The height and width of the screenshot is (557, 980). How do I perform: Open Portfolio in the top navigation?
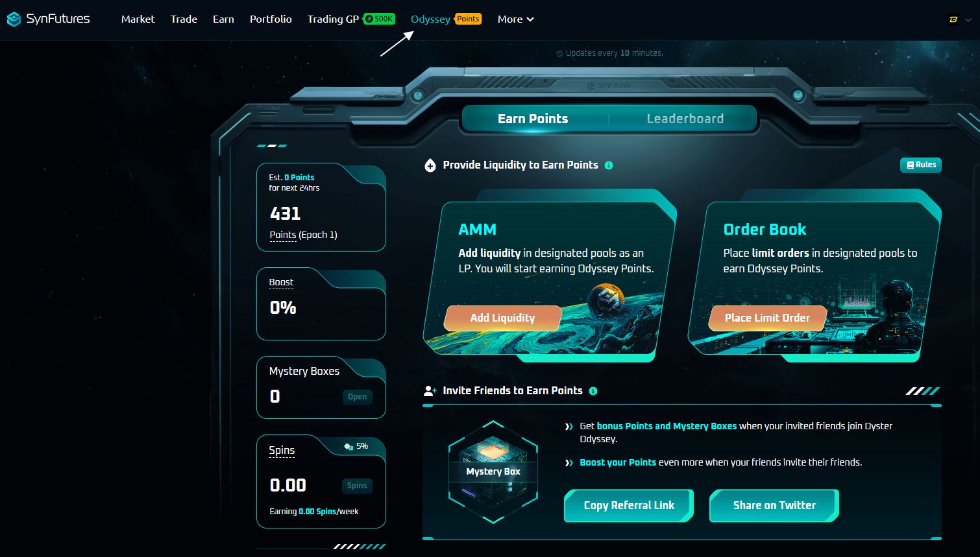[x=271, y=19]
